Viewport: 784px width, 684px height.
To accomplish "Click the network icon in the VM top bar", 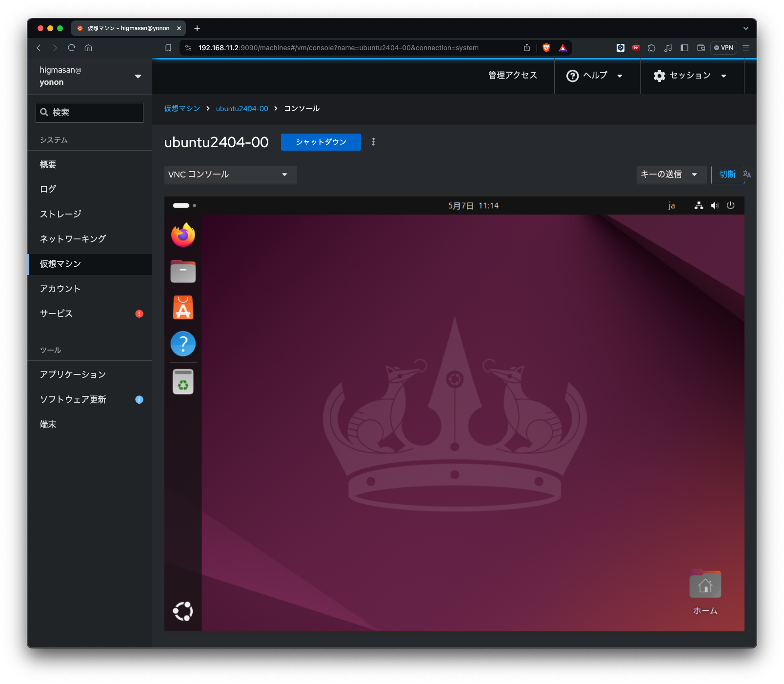I will click(x=699, y=205).
